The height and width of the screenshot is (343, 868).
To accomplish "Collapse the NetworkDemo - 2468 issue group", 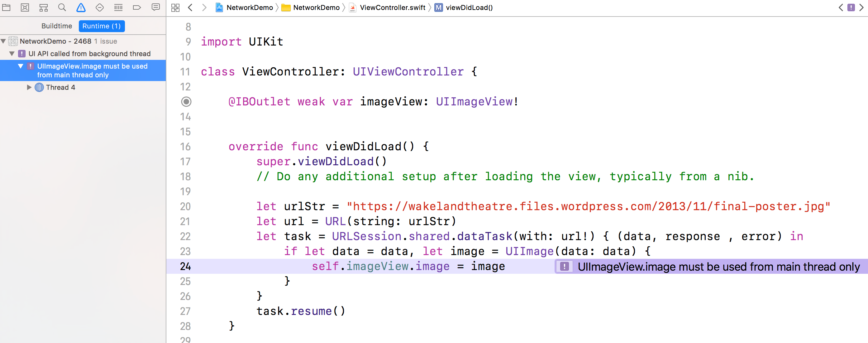I will coord(3,41).
